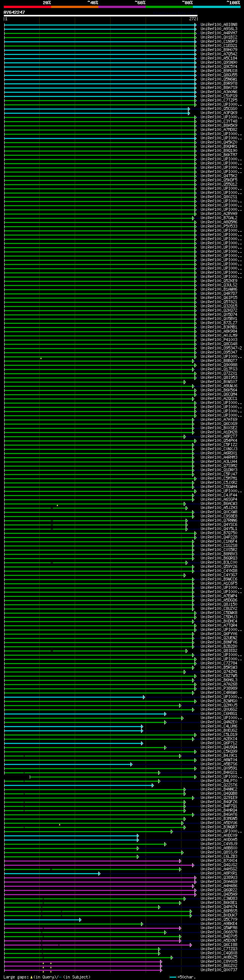Click hit label UniRef100_Q6P712
Image resolution: width=244 pixels, height=980 pixels.
[x=219, y=743]
